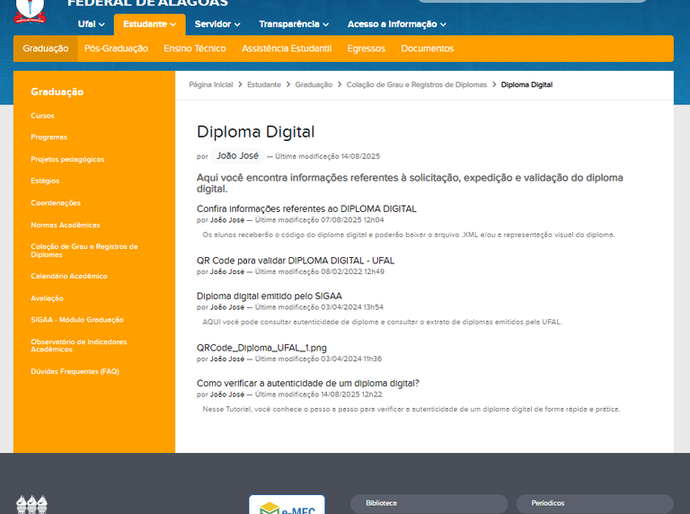Click Graduação in breadcrumb
Image resolution: width=690 pixels, height=514 pixels.
click(x=314, y=84)
